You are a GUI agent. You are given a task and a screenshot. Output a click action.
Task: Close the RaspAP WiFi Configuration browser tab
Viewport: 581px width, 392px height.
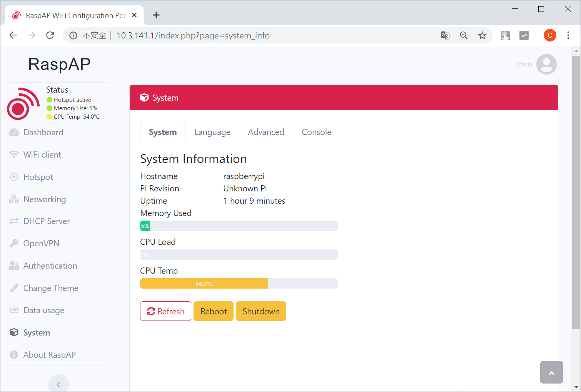(134, 15)
